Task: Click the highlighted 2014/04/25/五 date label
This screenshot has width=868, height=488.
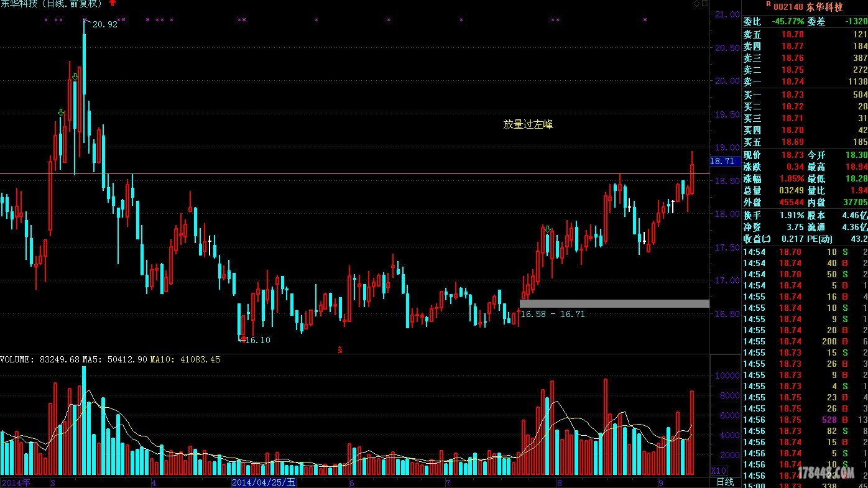Action: click(x=264, y=482)
